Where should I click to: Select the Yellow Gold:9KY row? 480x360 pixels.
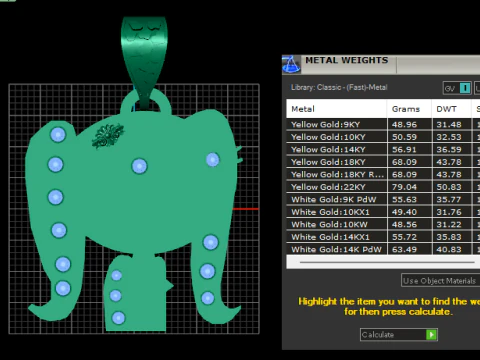[383, 124]
